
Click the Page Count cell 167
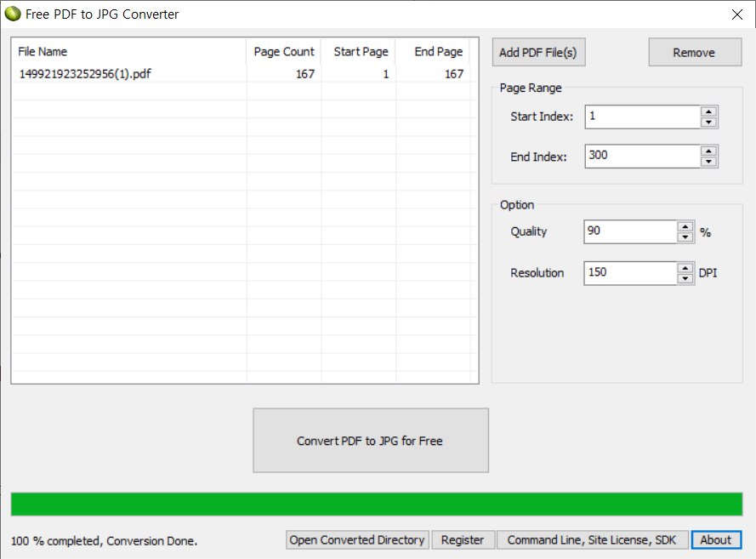point(305,74)
